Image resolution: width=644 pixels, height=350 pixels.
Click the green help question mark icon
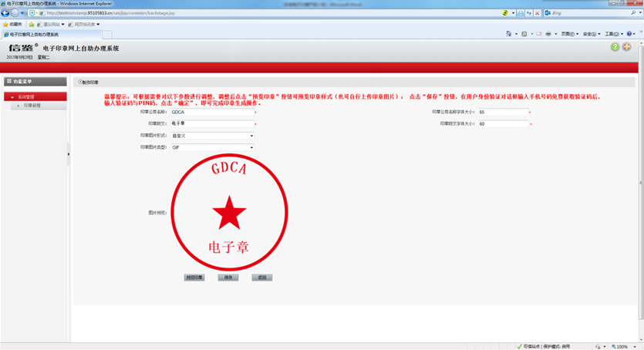[615, 47]
